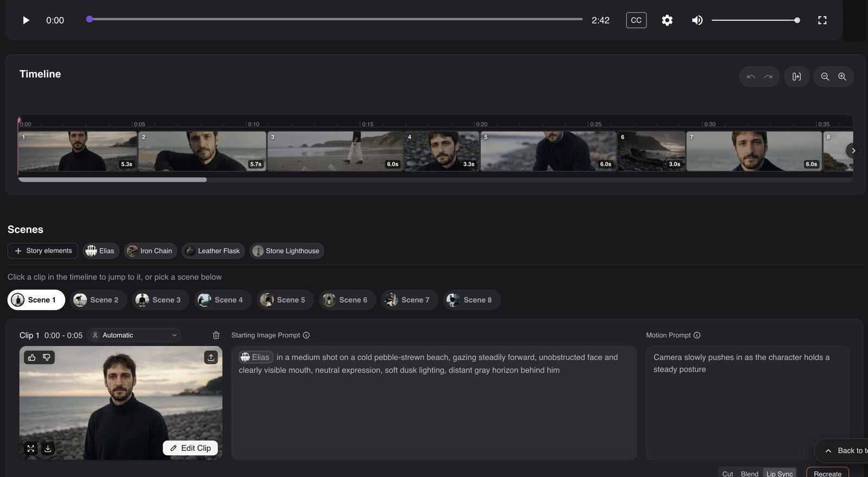Select timeline clip 6 rocky shore
Screen dimensions: 868x477
click(651, 151)
